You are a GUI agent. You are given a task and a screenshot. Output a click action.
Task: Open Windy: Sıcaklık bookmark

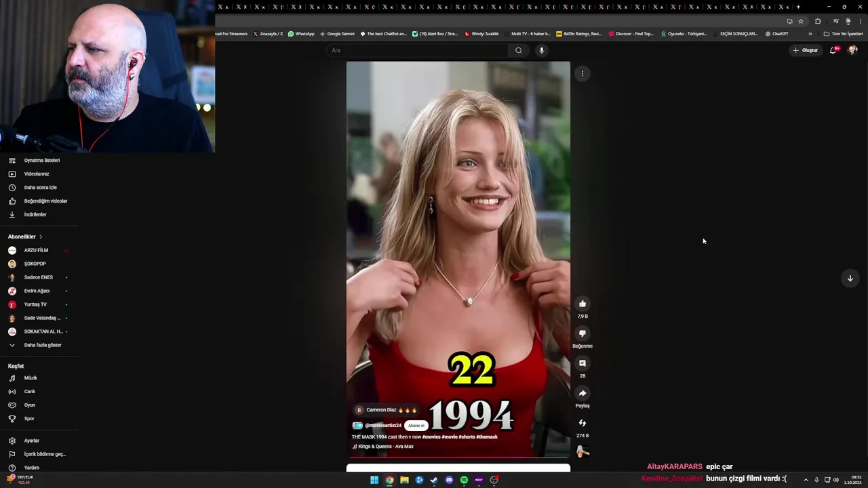481,34
